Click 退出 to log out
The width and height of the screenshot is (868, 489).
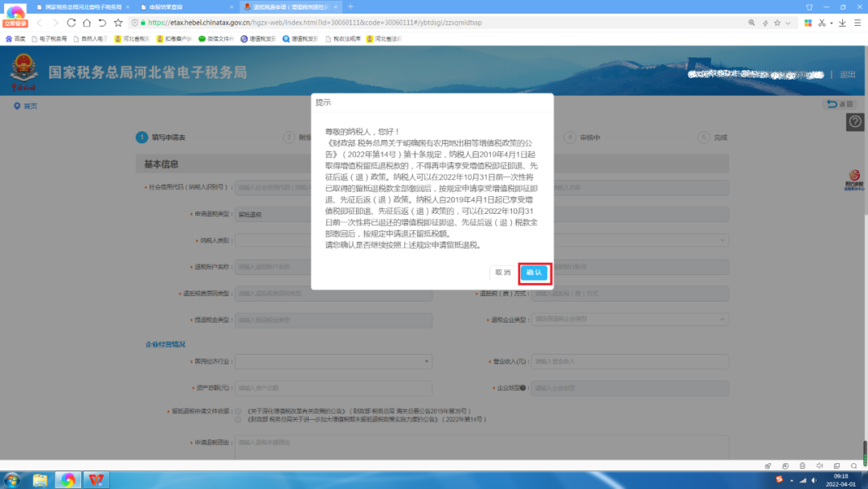tap(848, 74)
